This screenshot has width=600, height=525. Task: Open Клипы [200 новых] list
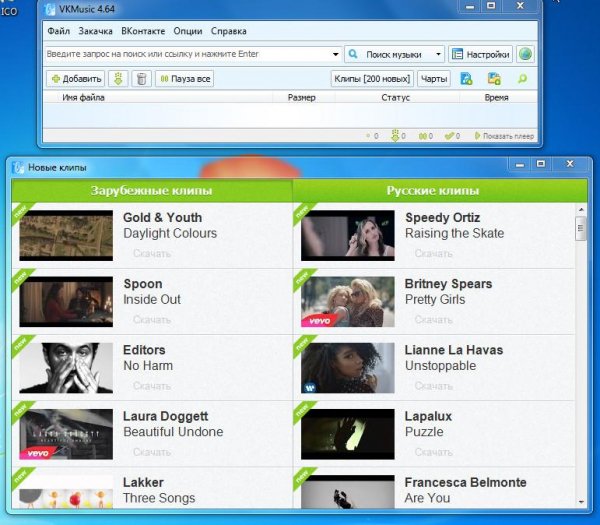coord(372,79)
